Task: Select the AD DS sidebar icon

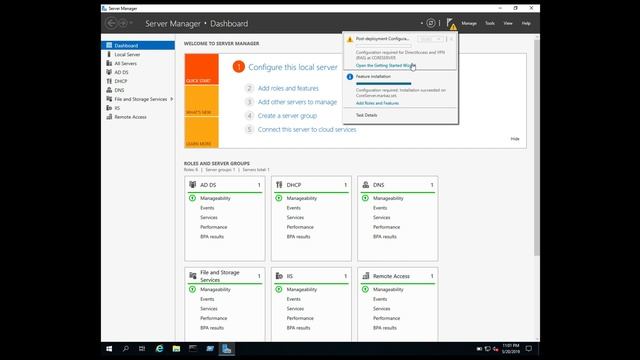Action: click(x=109, y=72)
